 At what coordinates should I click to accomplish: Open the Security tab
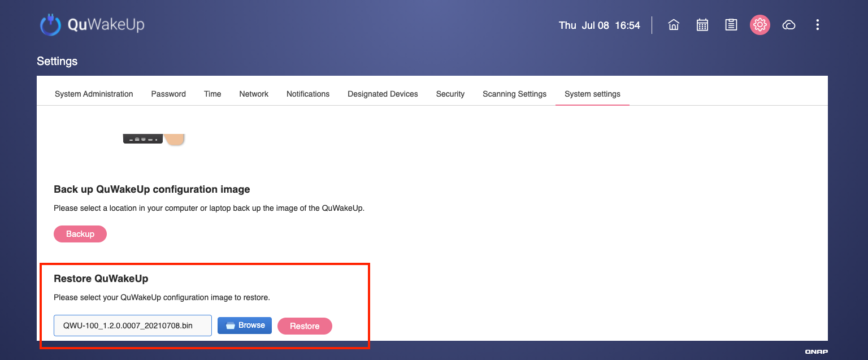click(x=450, y=94)
